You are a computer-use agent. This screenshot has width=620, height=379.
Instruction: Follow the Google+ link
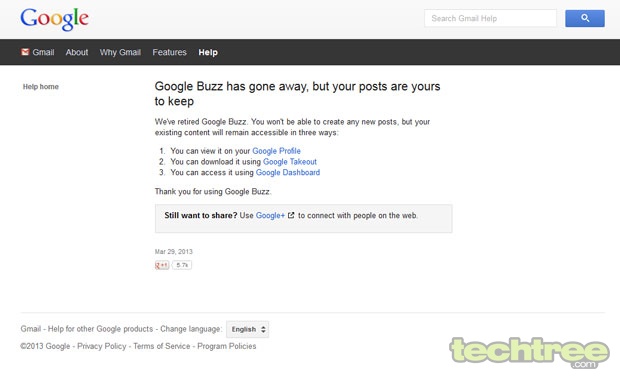[270, 215]
